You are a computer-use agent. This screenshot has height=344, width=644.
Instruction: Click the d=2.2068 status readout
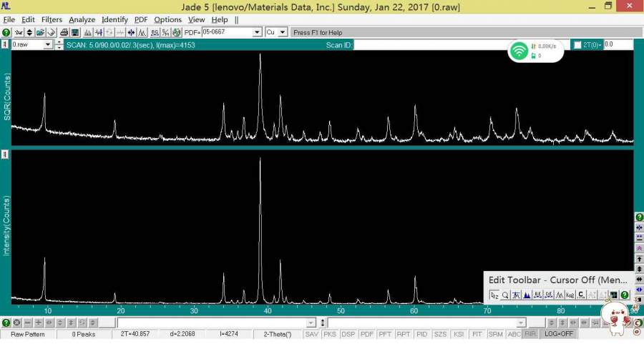[x=182, y=334]
